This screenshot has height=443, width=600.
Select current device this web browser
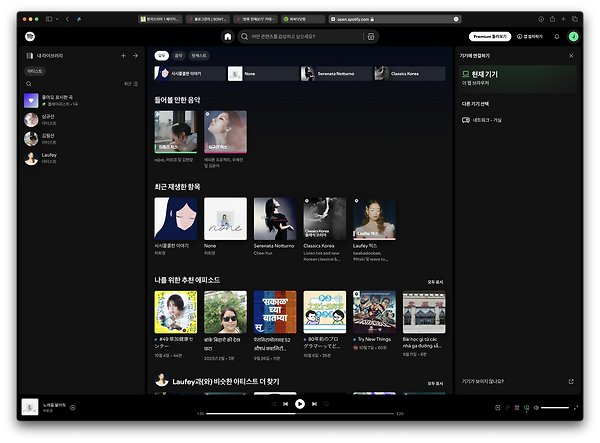point(518,78)
